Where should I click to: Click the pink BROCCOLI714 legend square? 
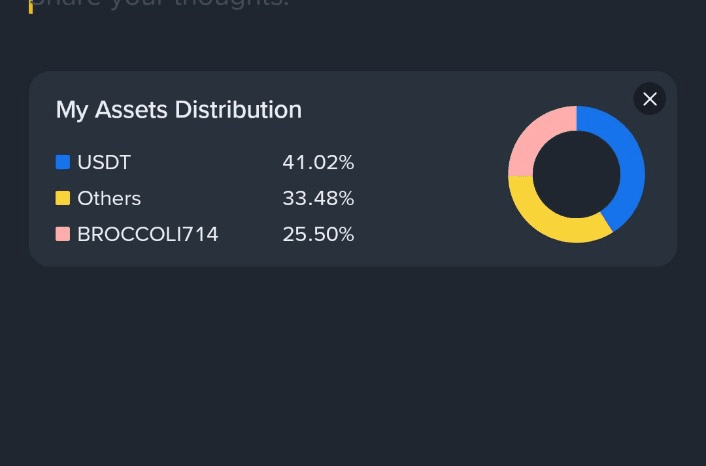tap(63, 234)
